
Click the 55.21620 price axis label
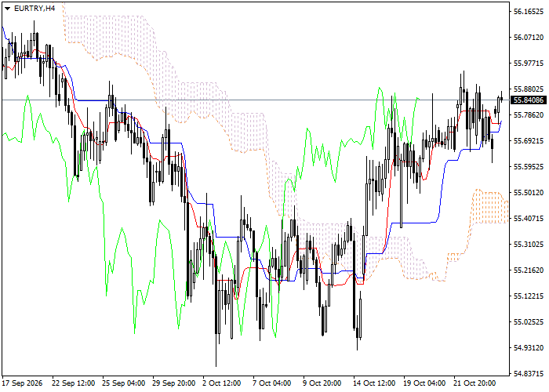[529, 270]
